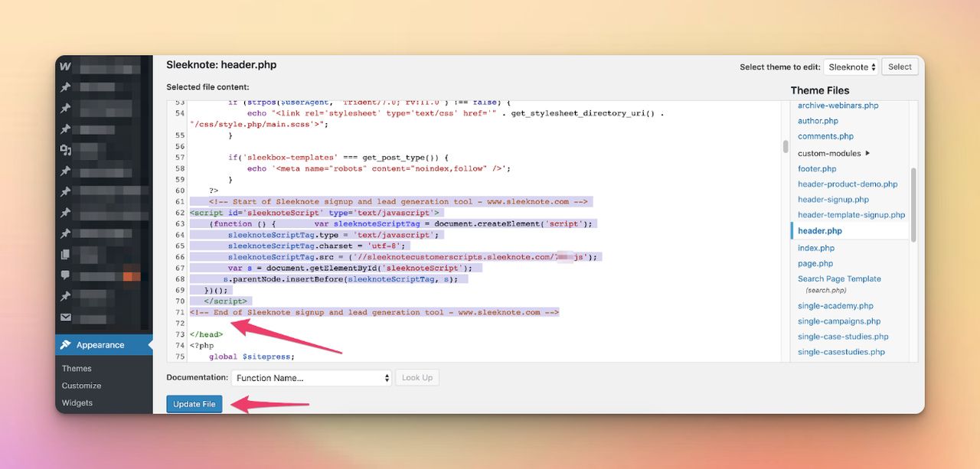Click the code editor vertical scrollbar thumb
This screenshot has width=980, height=469.
click(785, 147)
